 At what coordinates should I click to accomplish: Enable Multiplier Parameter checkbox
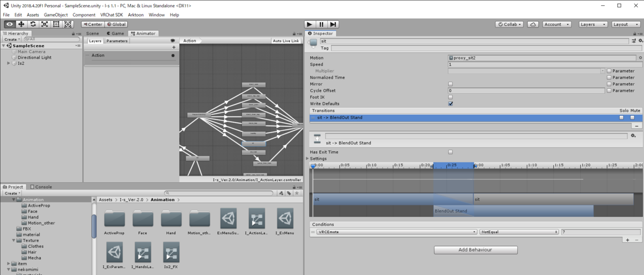609,71
